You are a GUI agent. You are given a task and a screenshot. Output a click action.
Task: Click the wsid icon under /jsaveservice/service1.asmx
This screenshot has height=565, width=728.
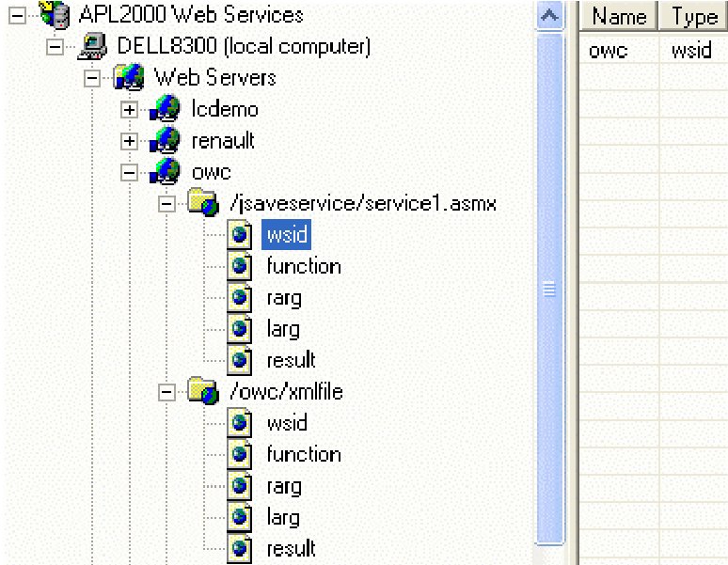tap(240, 235)
